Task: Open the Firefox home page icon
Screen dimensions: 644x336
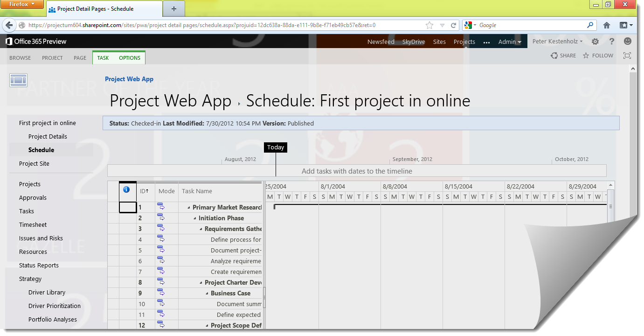Action: pos(606,25)
